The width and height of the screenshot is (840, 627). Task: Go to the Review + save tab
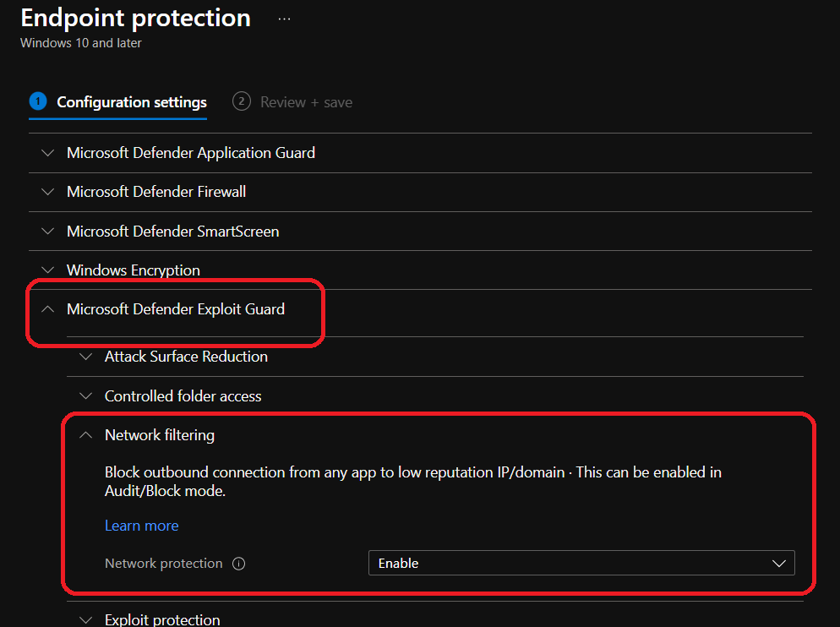click(x=306, y=102)
